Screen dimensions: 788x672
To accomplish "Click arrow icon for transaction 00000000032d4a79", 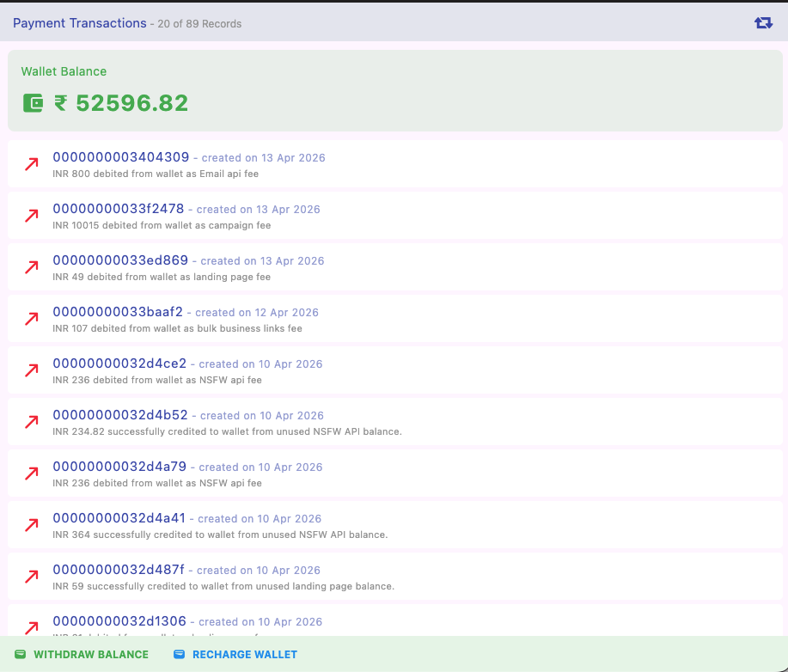I will coord(32,473).
